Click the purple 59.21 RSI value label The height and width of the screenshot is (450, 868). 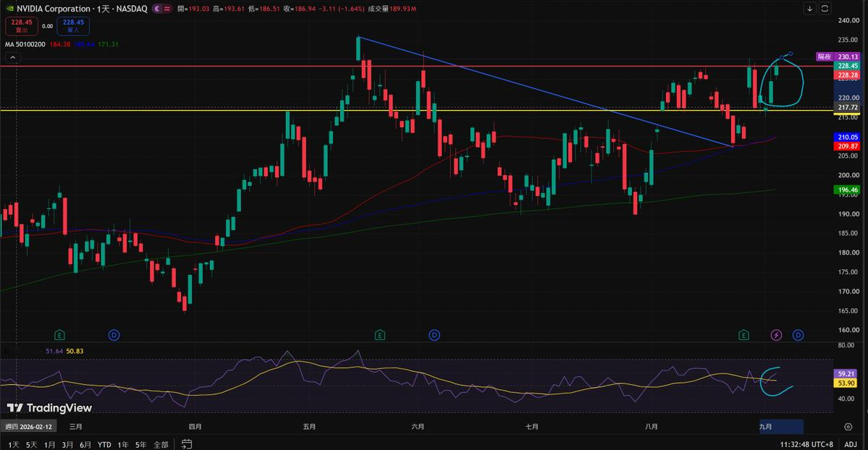(x=846, y=373)
